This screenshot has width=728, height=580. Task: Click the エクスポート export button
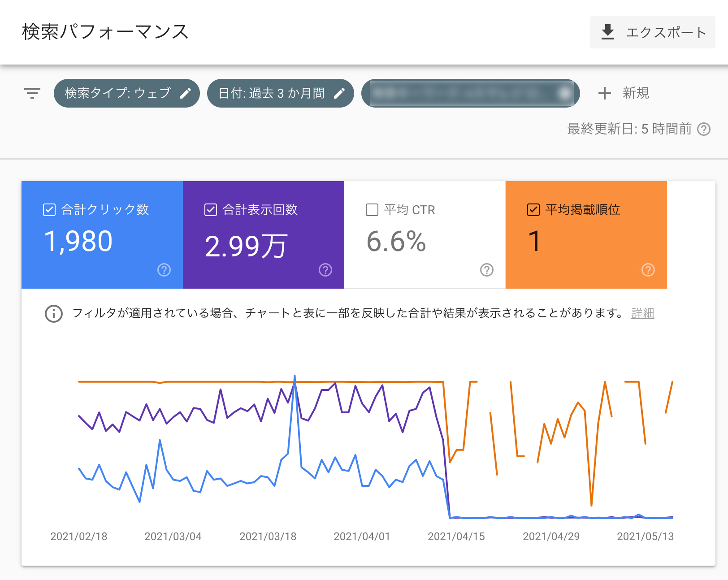point(652,32)
